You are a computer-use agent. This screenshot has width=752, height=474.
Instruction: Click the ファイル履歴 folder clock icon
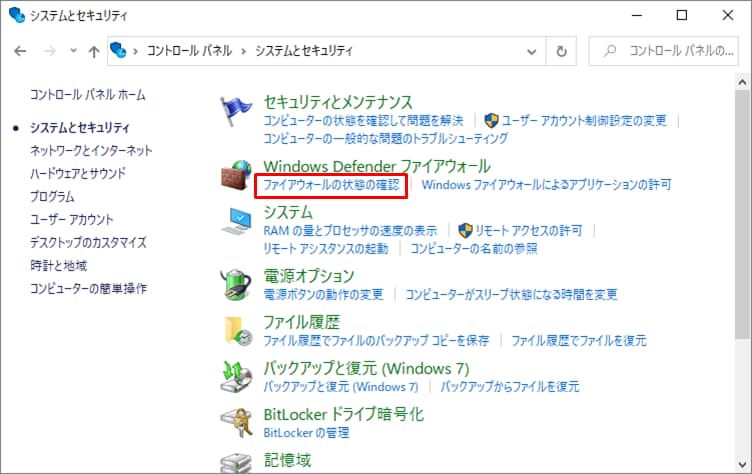pos(238,331)
